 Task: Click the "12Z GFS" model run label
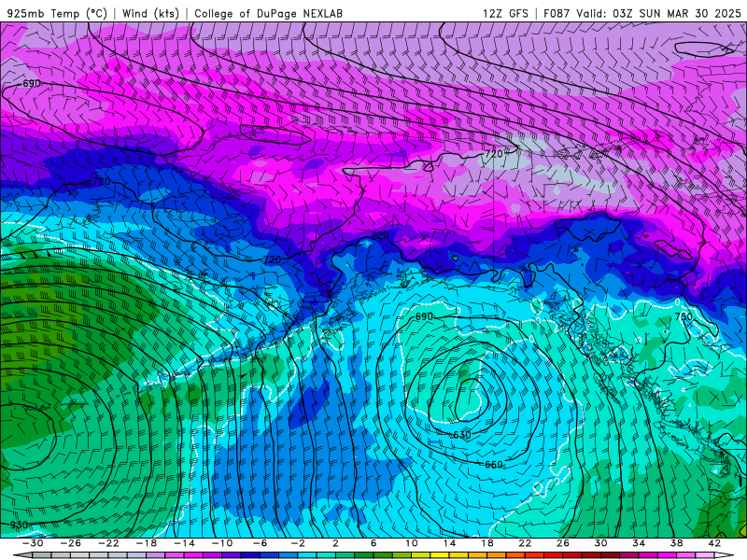[505, 13]
